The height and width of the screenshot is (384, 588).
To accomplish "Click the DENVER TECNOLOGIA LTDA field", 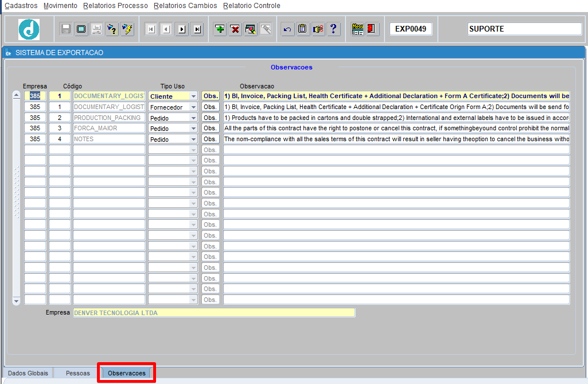I will click(x=214, y=313).
